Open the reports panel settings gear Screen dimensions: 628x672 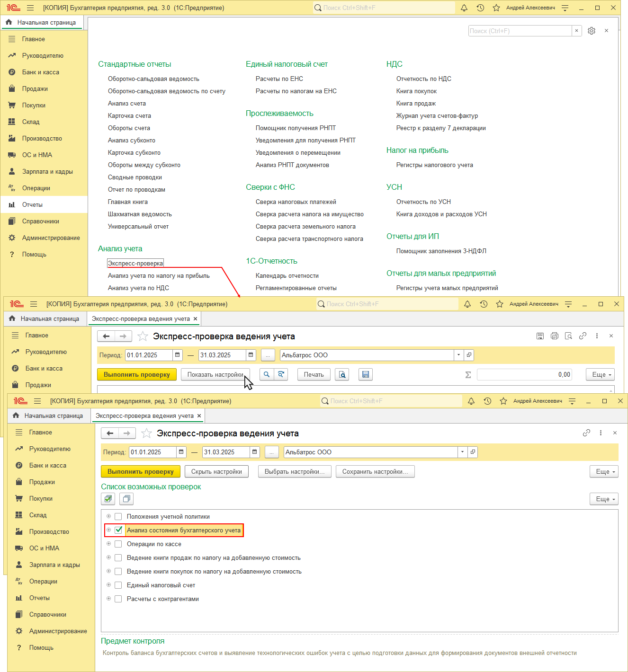tap(592, 31)
